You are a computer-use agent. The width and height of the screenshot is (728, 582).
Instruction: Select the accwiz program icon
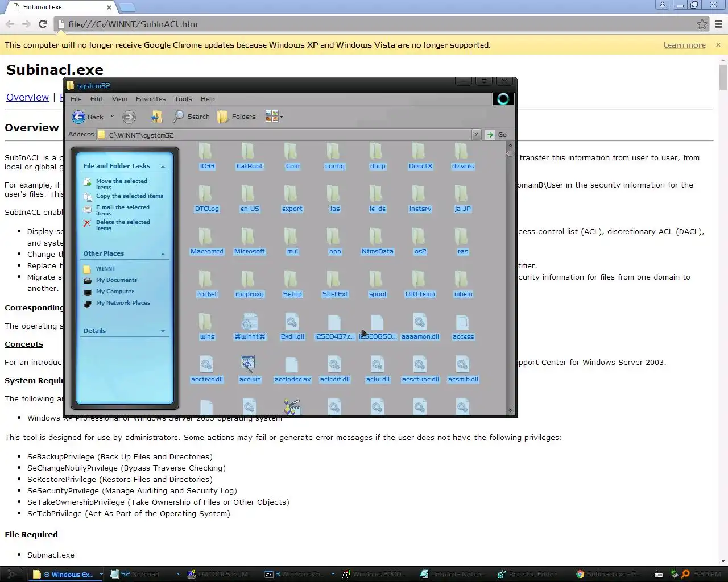point(248,364)
